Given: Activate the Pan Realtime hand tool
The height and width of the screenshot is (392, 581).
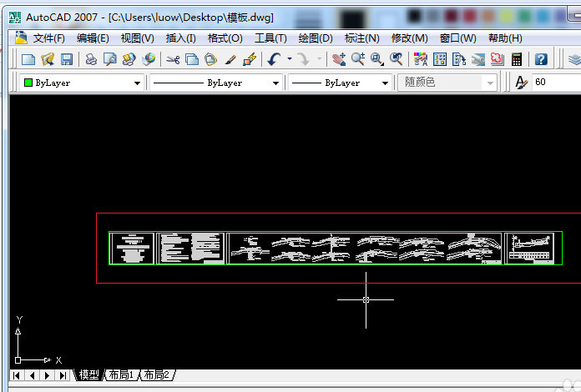Looking at the screenshot, I should [x=339, y=59].
